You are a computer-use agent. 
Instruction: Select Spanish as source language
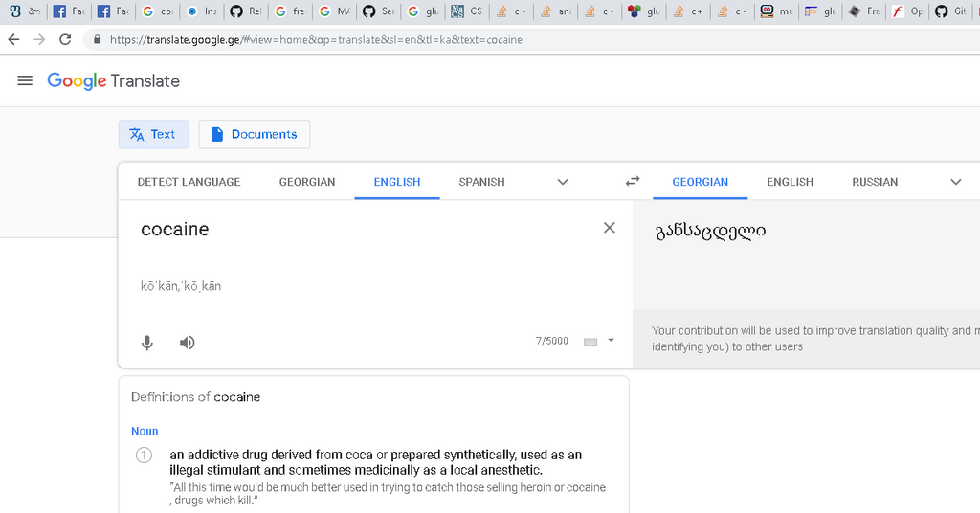click(481, 182)
